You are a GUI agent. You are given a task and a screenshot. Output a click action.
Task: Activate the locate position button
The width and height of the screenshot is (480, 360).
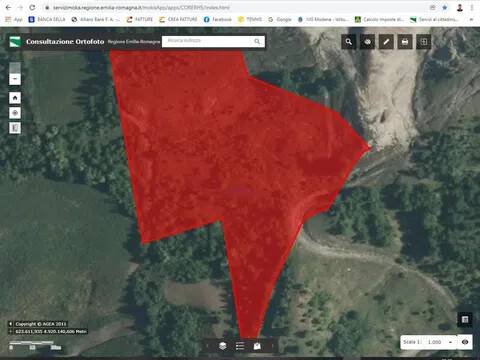pyautogui.click(x=15, y=113)
